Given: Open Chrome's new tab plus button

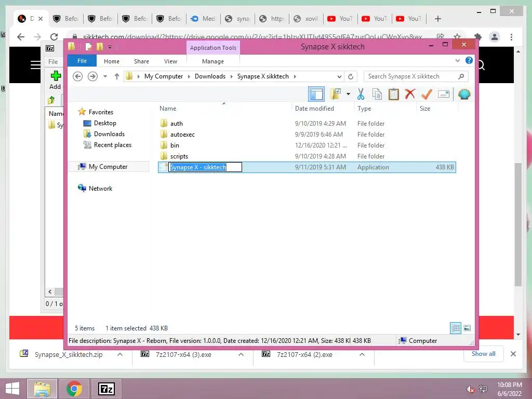Looking at the screenshot, I should (437, 19).
